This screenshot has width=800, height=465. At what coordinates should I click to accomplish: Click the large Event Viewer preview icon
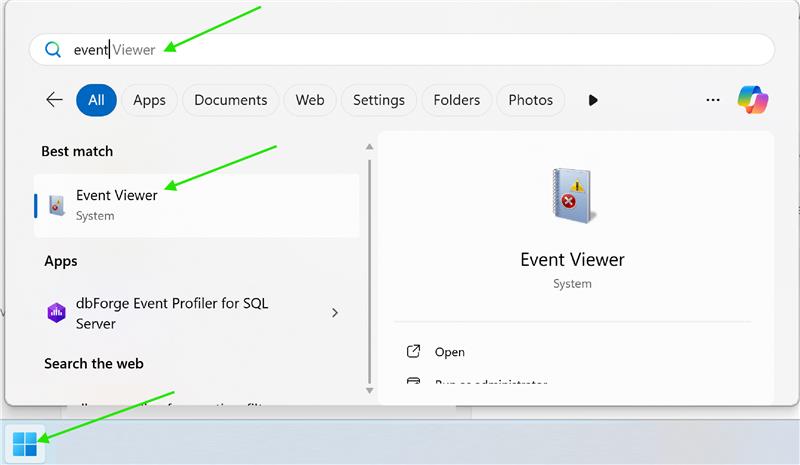pyautogui.click(x=572, y=195)
